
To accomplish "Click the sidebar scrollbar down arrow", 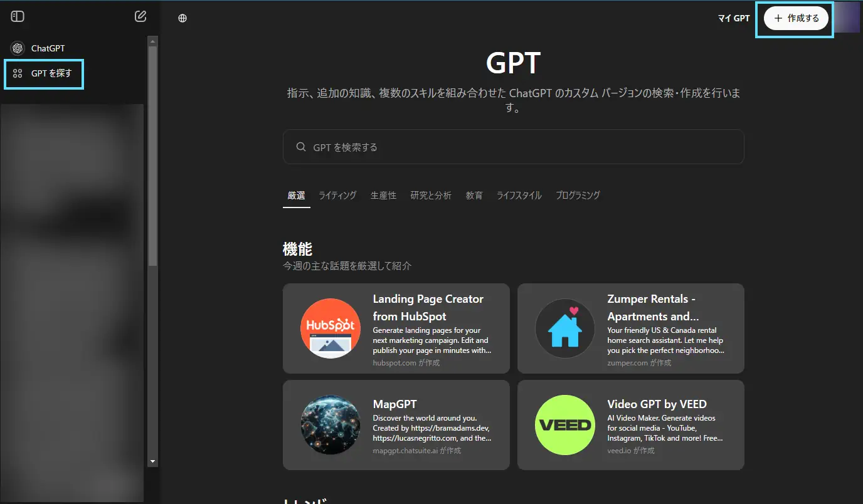I will pos(152,461).
